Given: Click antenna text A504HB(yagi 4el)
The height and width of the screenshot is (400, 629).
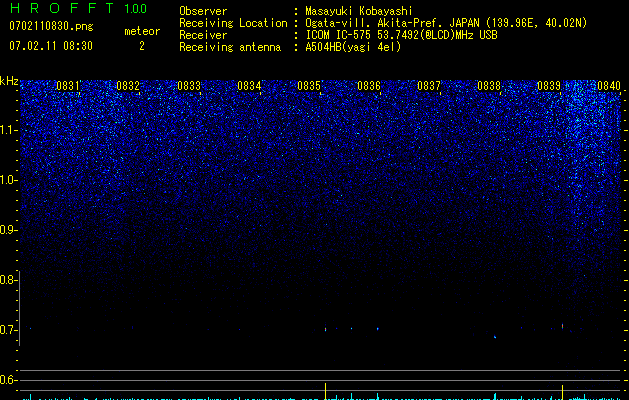Looking at the screenshot, I should point(353,47).
